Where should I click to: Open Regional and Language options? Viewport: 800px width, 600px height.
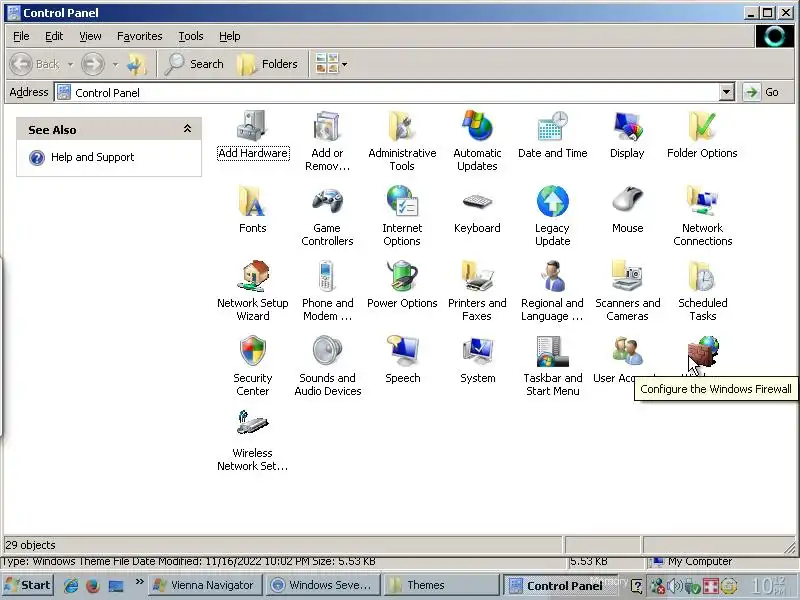click(553, 290)
